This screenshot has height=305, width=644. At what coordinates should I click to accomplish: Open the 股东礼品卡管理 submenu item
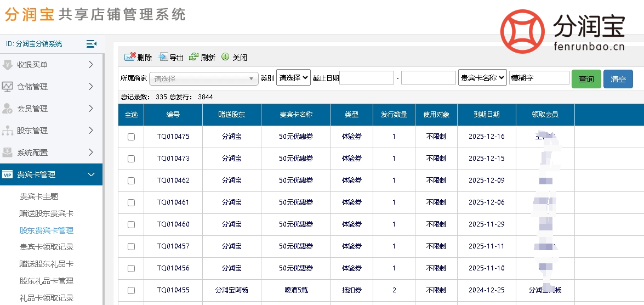point(47,281)
